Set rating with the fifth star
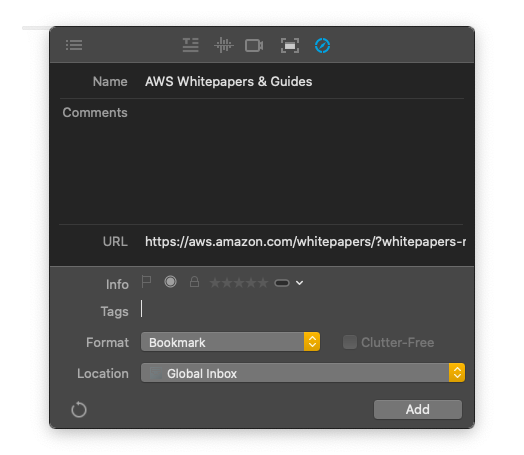This screenshot has width=524, height=455. pos(263,283)
